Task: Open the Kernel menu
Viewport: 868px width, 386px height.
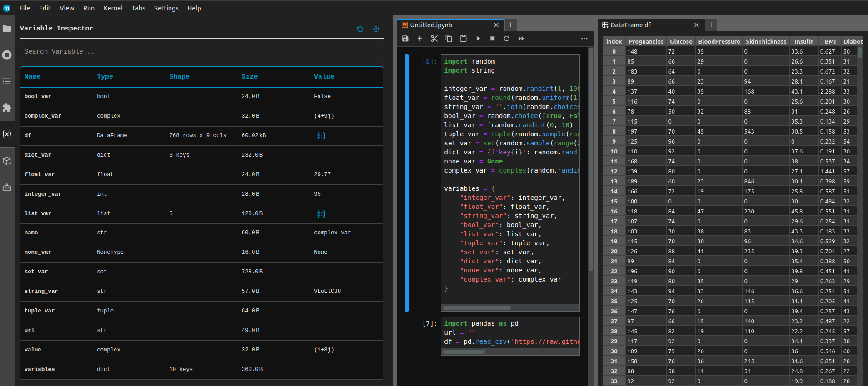Action: pos(113,8)
